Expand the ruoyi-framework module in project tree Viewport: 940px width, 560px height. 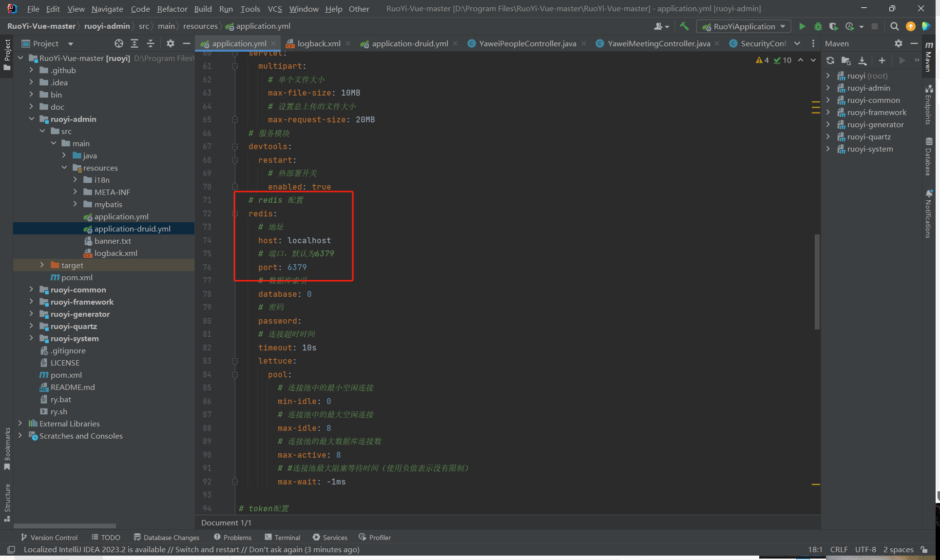coord(31,302)
